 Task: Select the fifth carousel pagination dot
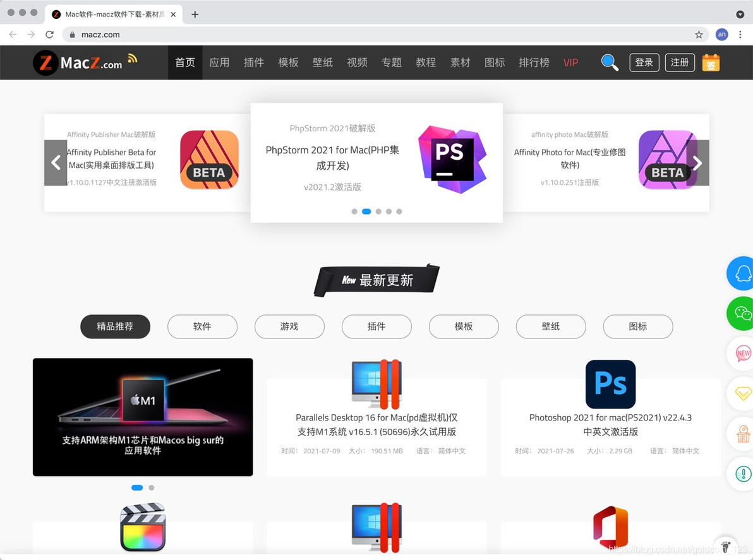(x=399, y=211)
